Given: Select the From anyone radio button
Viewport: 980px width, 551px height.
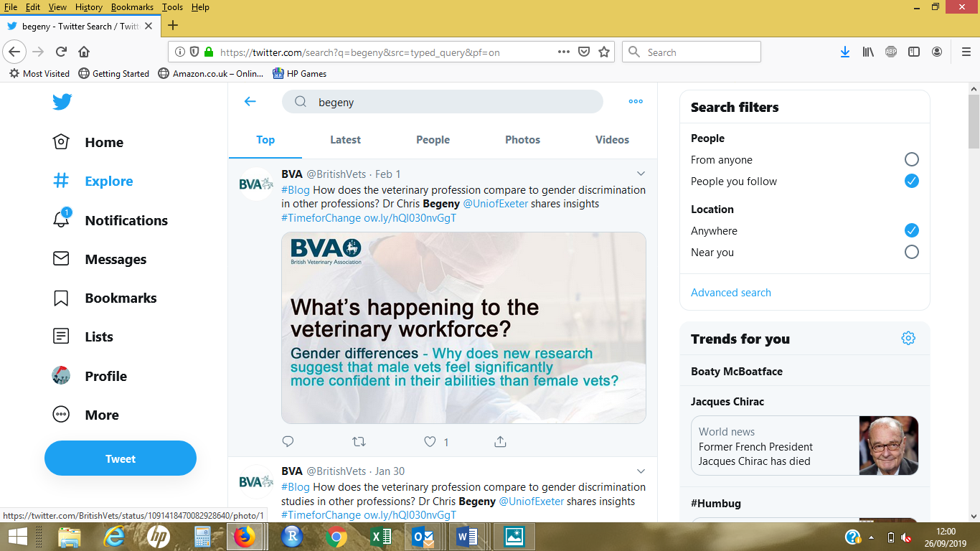Looking at the screenshot, I should [911, 159].
